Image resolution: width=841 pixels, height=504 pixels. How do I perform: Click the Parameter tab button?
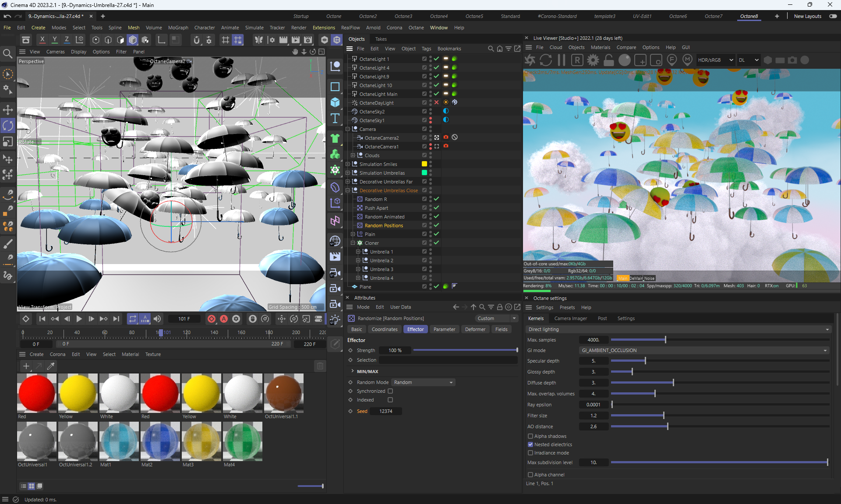click(444, 329)
